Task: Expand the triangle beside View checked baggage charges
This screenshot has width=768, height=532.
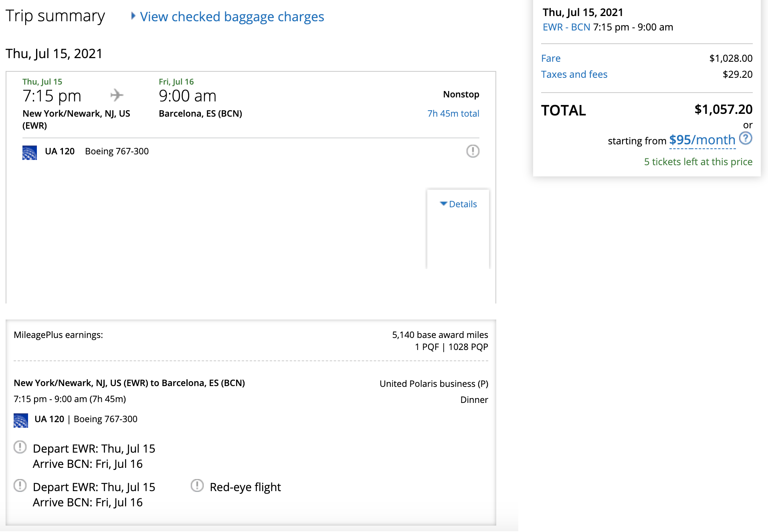Action: (x=133, y=16)
